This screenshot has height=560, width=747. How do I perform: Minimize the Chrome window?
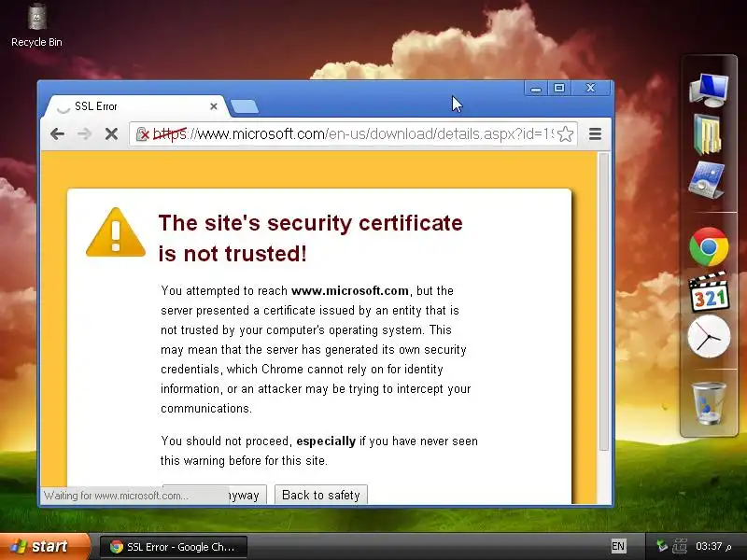click(536, 89)
